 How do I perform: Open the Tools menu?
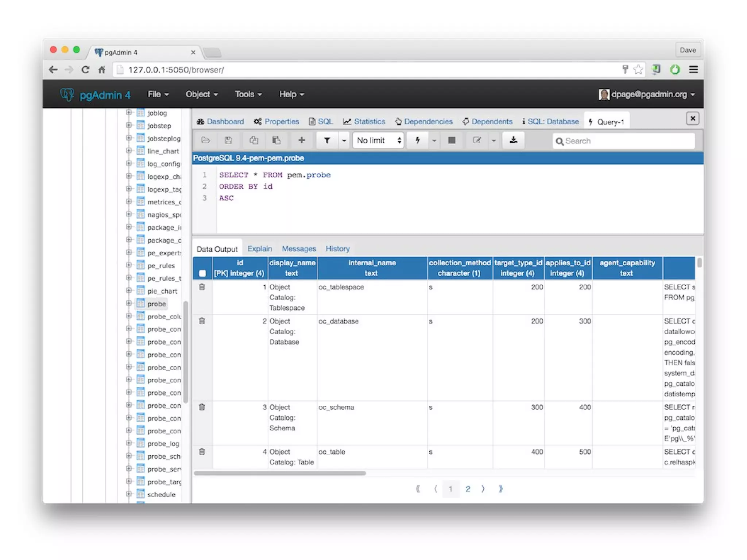click(x=248, y=94)
